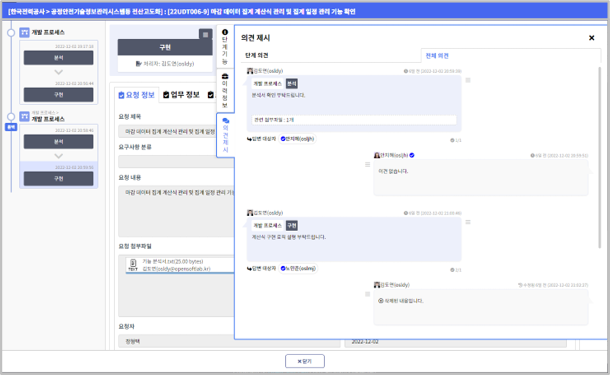This screenshot has width=610, height=375.
Task: Click the 처리자: 김도연(osldy) label
Action: [x=165, y=63]
